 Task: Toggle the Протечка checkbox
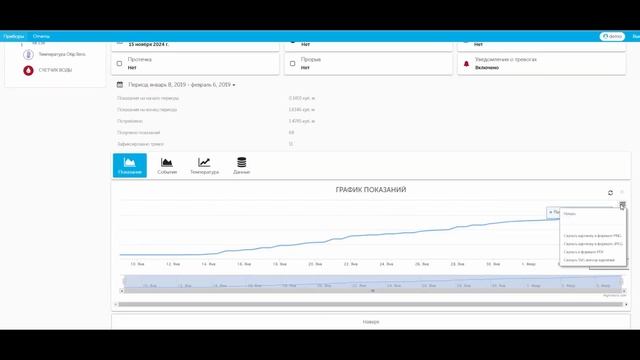pyautogui.click(x=119, y=64)
